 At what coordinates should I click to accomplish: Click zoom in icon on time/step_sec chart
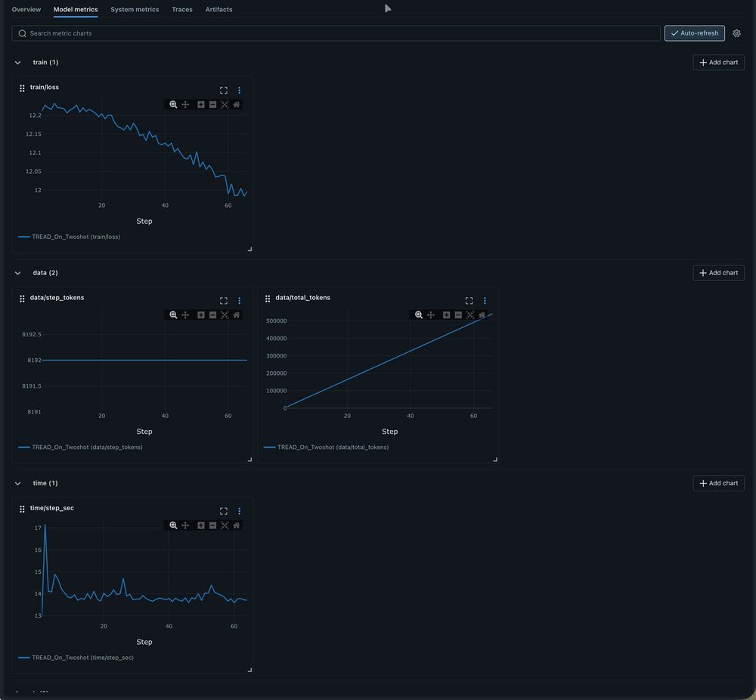tap(200, 525)
